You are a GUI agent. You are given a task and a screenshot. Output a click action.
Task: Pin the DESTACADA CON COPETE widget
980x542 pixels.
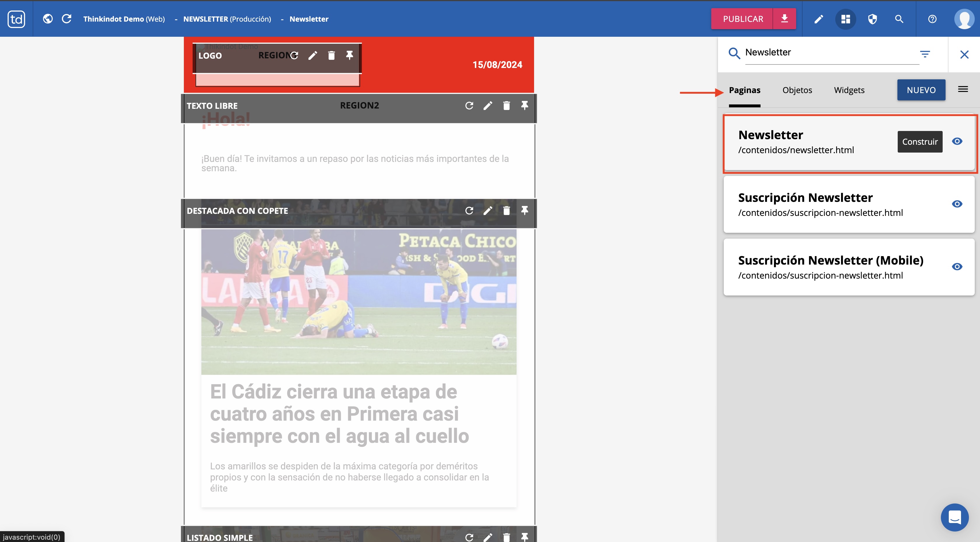coord(525,210)
